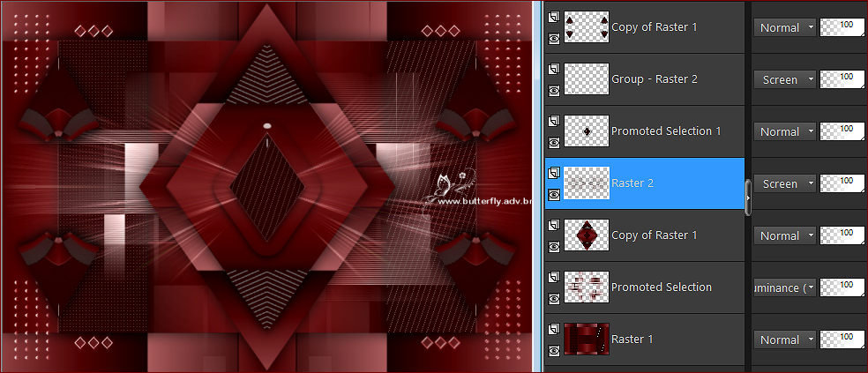Select the 'Raster 1' layer name
The width and height of the screenshot is (868, 373).
[632, 339]
